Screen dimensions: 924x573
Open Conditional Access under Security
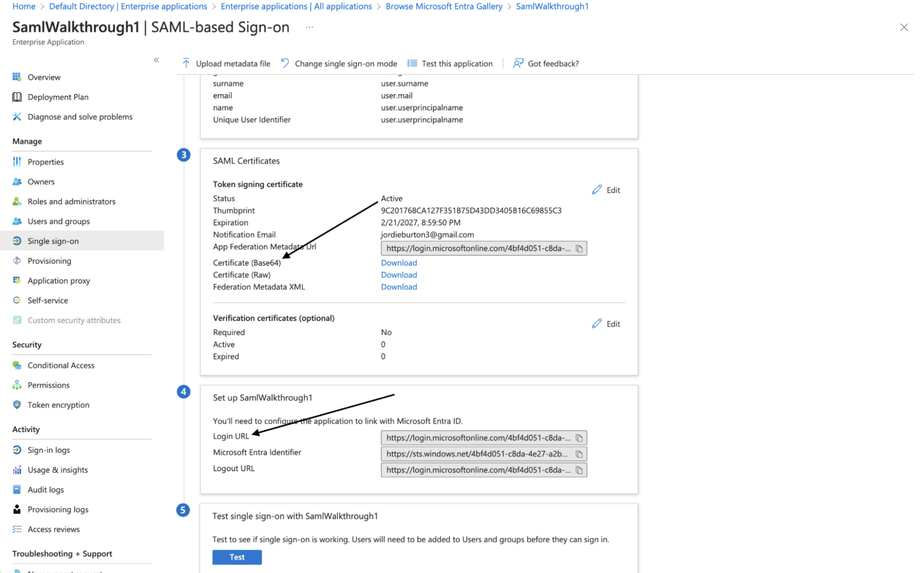(61, 365)
